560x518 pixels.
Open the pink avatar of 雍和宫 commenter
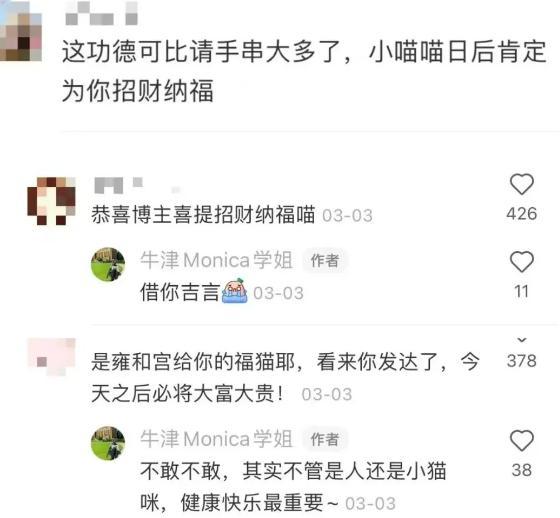point(51,357)
